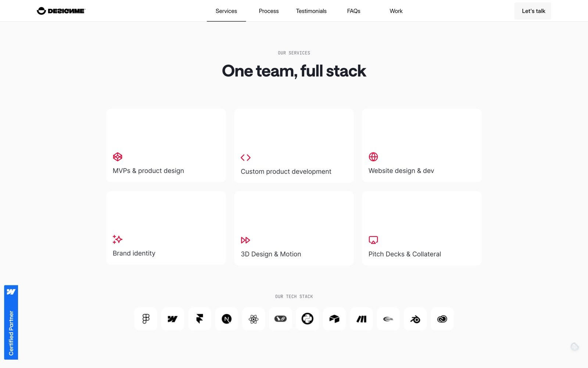Select the Figma icon in the tech stack
The image size is (588, 368).
point(146,319)
